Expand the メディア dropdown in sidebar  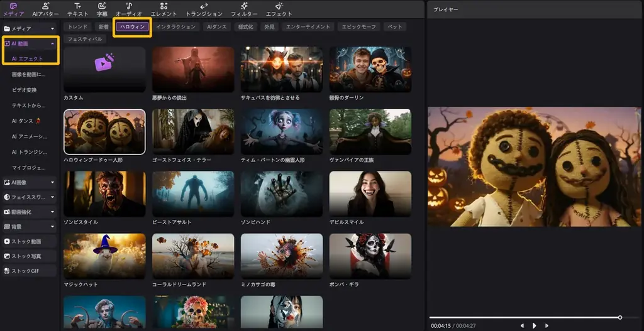(52, 29)
